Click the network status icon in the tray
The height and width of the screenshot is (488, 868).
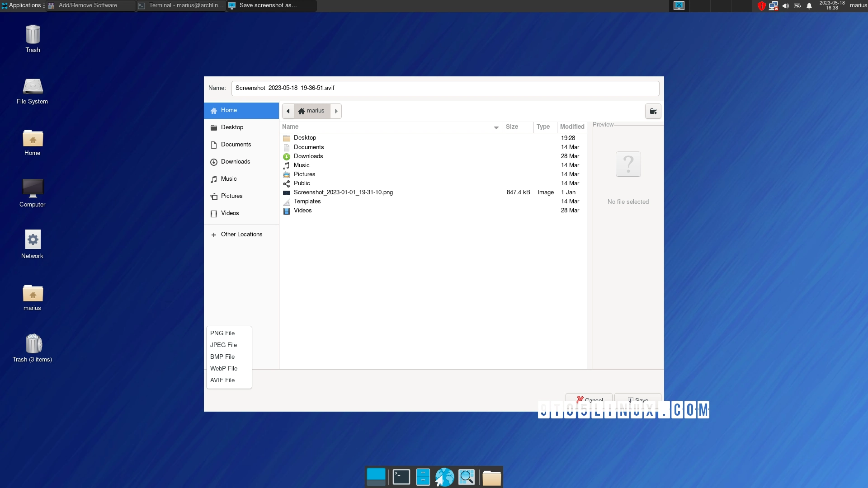tap(773, 6)
